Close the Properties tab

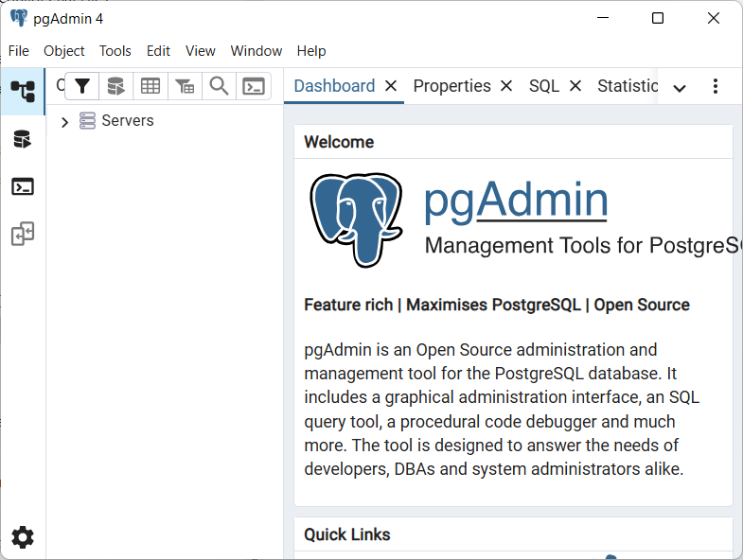(506, 86)
